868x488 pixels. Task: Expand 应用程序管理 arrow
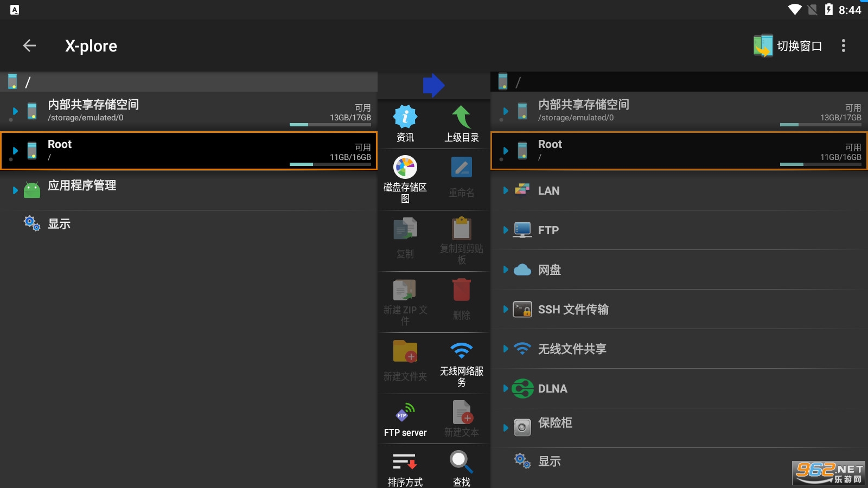pos(15,190)
